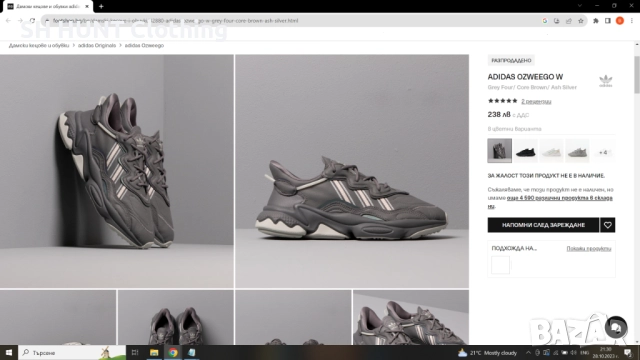Screen dimensions: 640x360
Task: Click the Покажи продукти link
Action: [589, 248]
